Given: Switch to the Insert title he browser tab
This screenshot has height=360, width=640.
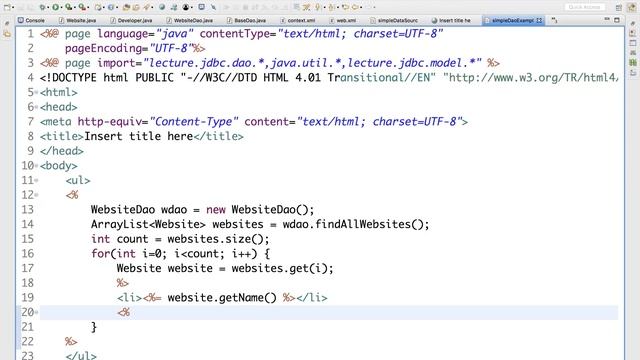Looking at the screenshot, I should click(x=451, y=20).
